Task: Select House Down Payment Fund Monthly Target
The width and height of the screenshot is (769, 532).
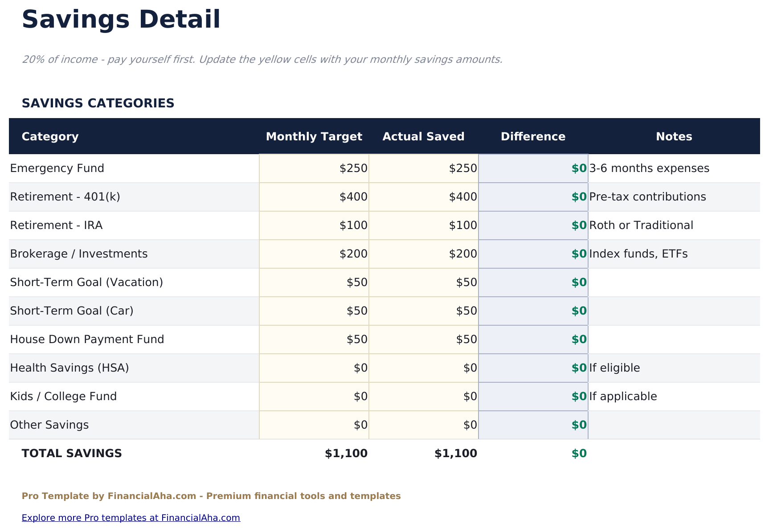Action: point(314,340)
